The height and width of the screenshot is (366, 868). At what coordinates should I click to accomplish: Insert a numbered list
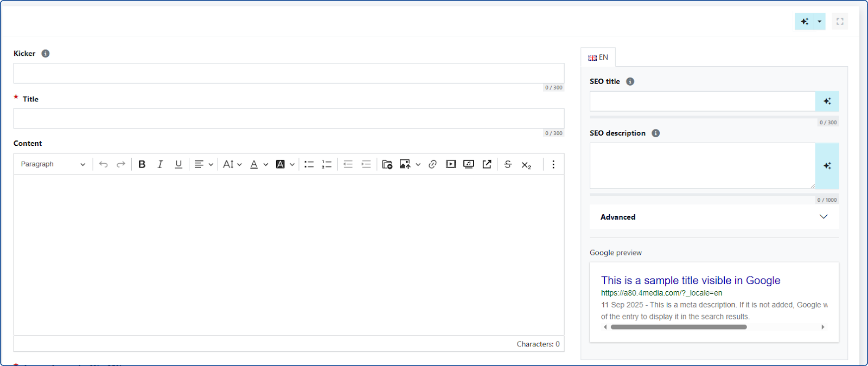327,164
